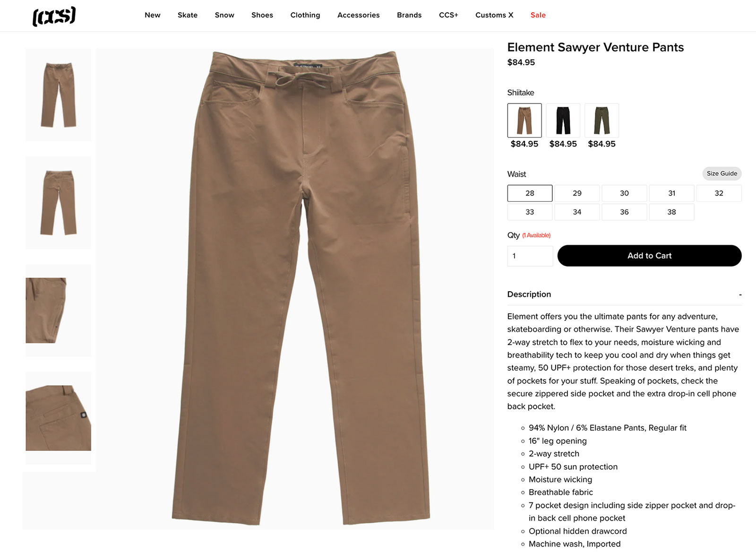
Task: Open the Customs X menu item
Action: (x=494, y=15)
